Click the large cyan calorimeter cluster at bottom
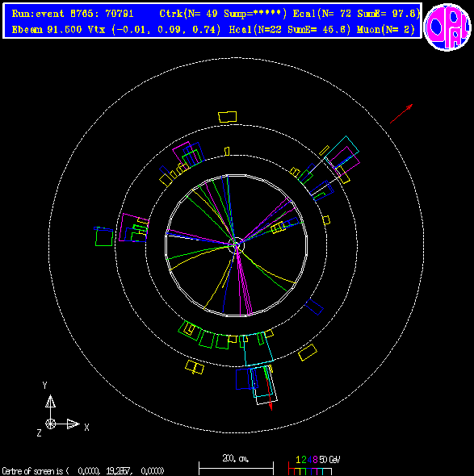Viewport: 474px width, 476px height. pos(258,349)
